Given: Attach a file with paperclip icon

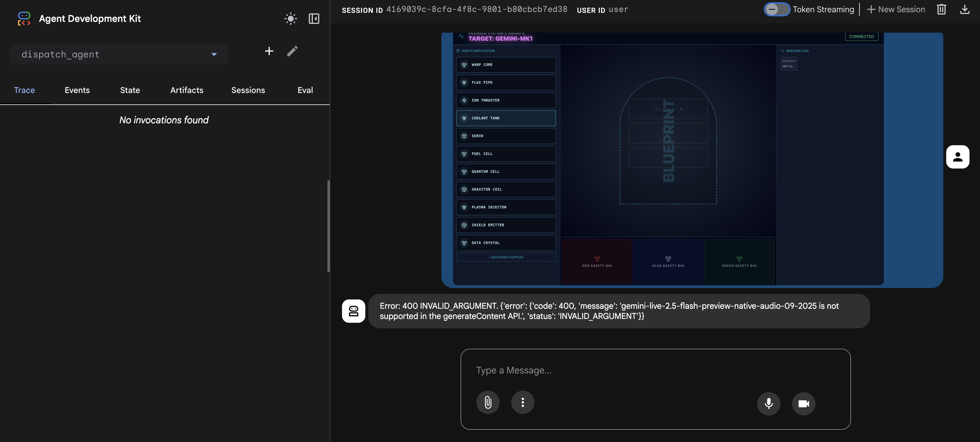Looking at the screenshot, I should pyautogui.click(x=488, y=402).
